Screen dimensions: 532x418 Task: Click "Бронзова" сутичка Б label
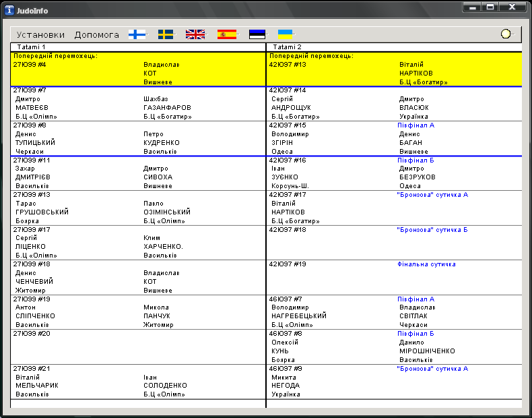pos(432,230)
